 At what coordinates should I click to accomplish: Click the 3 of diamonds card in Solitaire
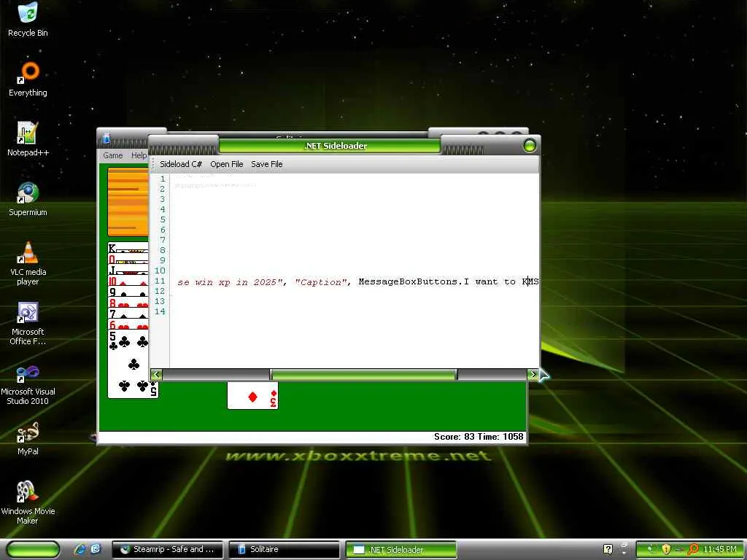click(x=252, y=395)
